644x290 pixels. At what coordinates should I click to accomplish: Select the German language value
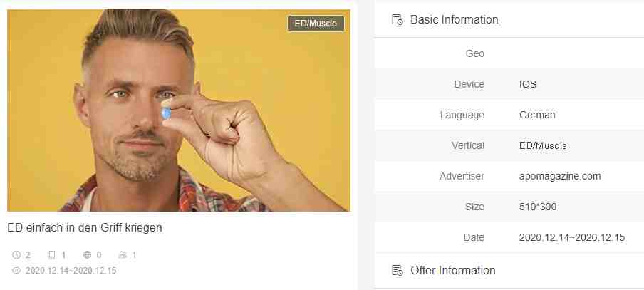tap(537, 115)
